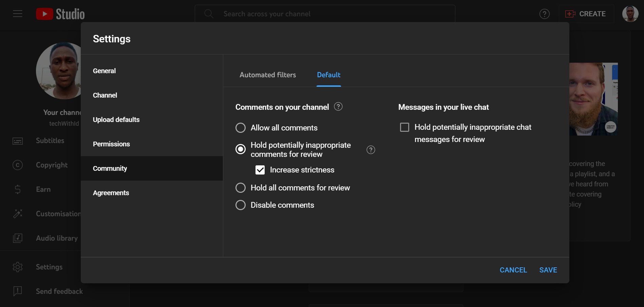Cancel the settings changes

(513, 270)
